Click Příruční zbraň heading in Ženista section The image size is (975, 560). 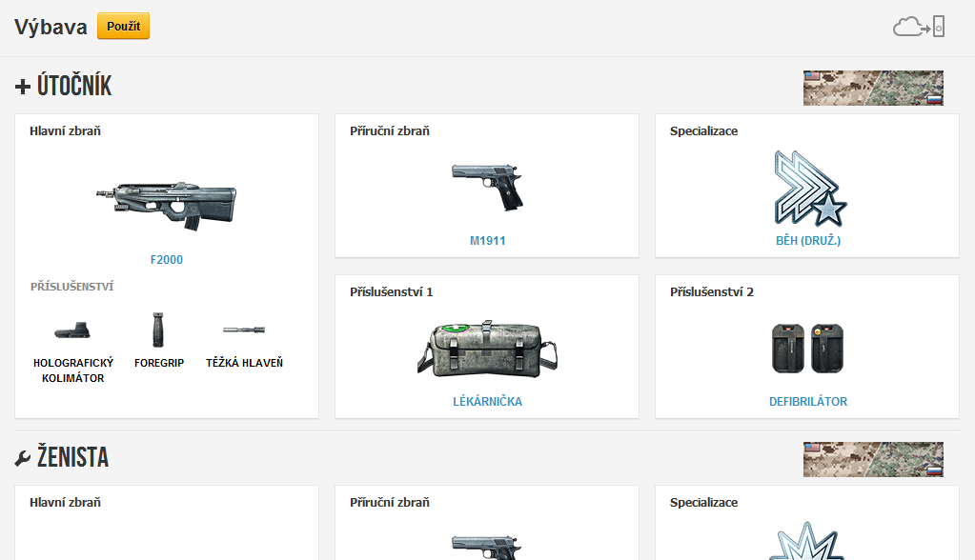(x=390, y=503)
